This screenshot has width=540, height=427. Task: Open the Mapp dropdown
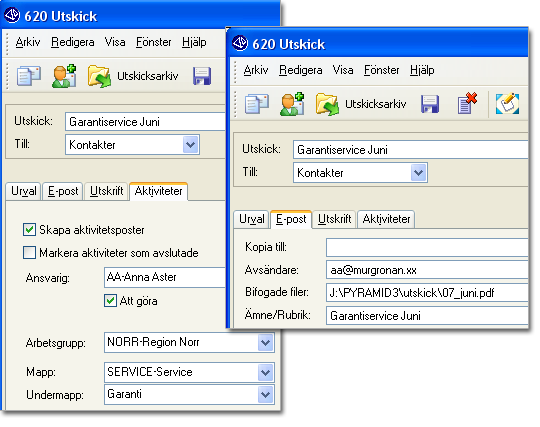pyautogui.click(x=266, y=372)
